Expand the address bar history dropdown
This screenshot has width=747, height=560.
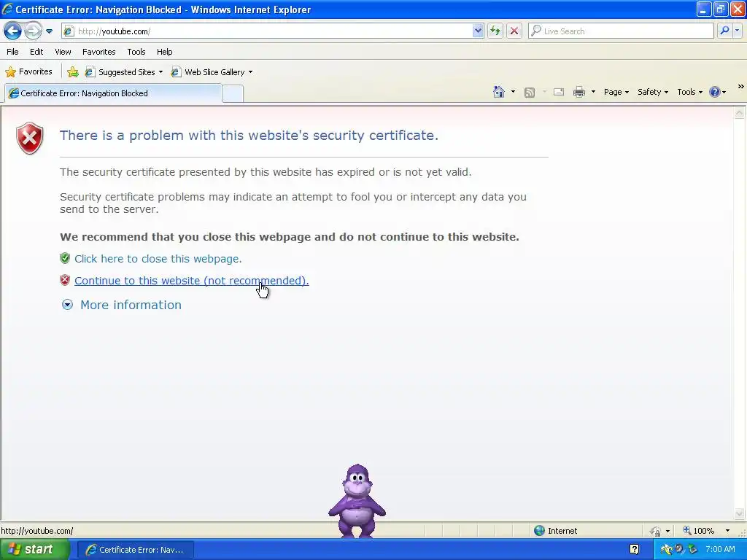coord(478,31)
